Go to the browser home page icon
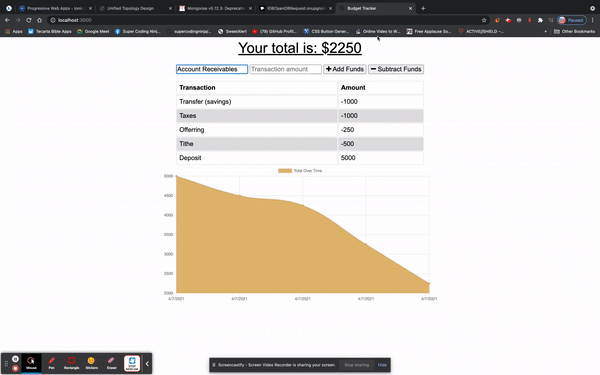This screenshot has width=600, height=375. (39, 20)
